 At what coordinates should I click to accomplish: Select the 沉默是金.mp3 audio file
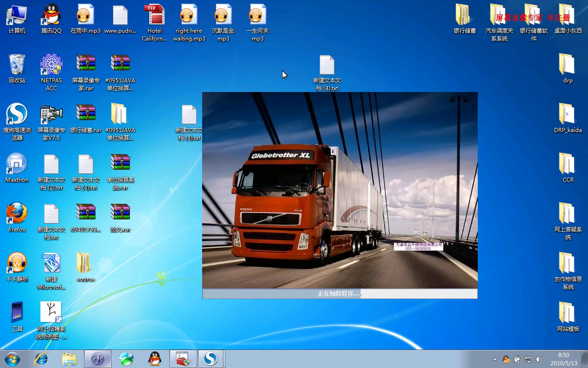[223, 22]
